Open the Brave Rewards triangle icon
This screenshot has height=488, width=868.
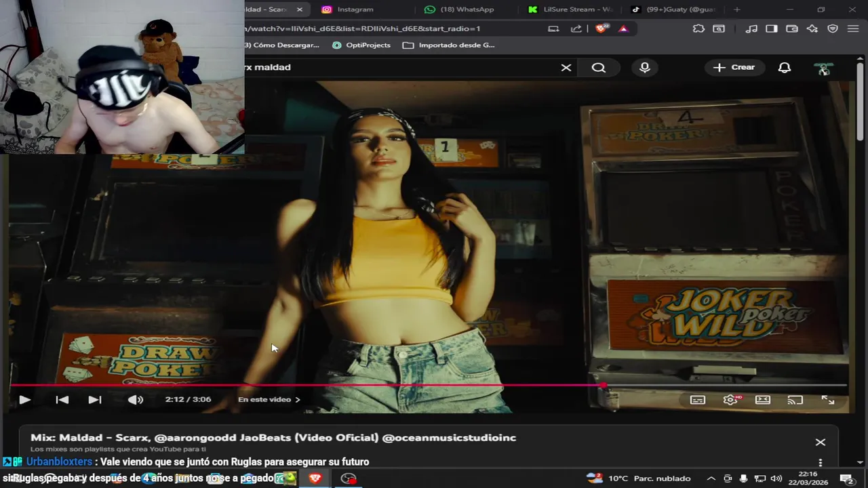(623, 28)
